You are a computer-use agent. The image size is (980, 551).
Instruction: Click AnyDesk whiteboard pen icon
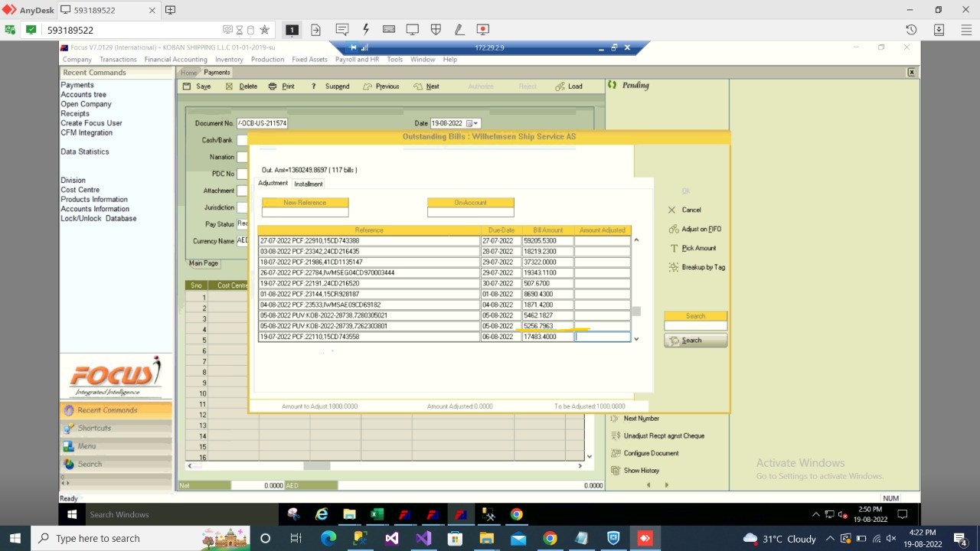(x=459, y=30)
